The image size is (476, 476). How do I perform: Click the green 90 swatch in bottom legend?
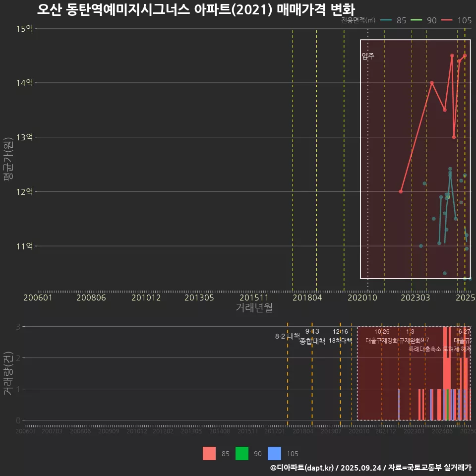pyautogui.click(x=242, y=453)
